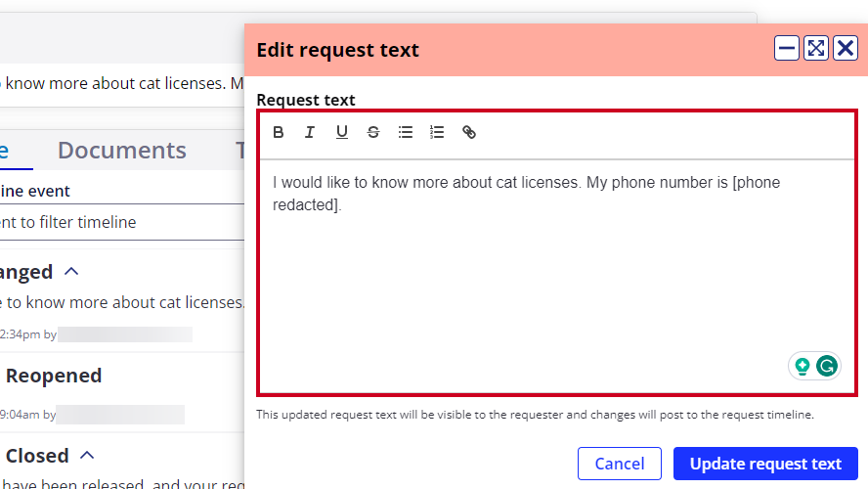
Task: Toggle bold formatting in request text editor
Action: (x=279, y=132)
